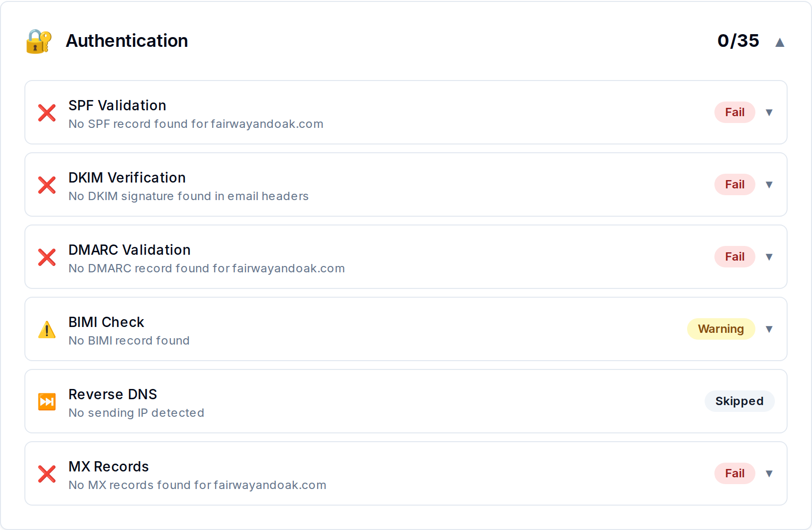Click the red X icon beside MX Records
The width and height of the screenshot is (812, 530).
tap(47, 474)
